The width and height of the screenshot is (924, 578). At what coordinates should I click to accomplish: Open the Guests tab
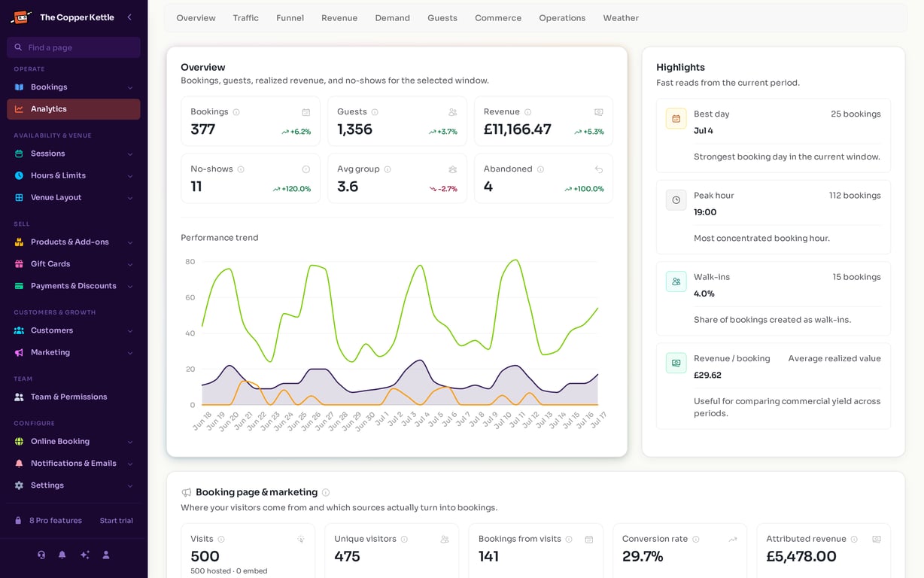coord(442,18)
